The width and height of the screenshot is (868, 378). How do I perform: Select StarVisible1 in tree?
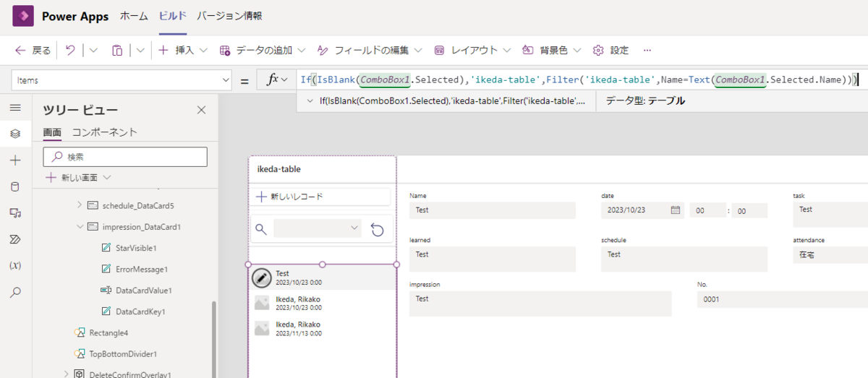[x=136, y=248]
